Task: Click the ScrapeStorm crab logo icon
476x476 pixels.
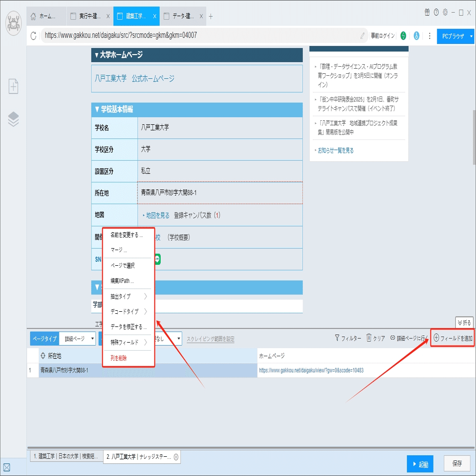Action: [13, 23]
